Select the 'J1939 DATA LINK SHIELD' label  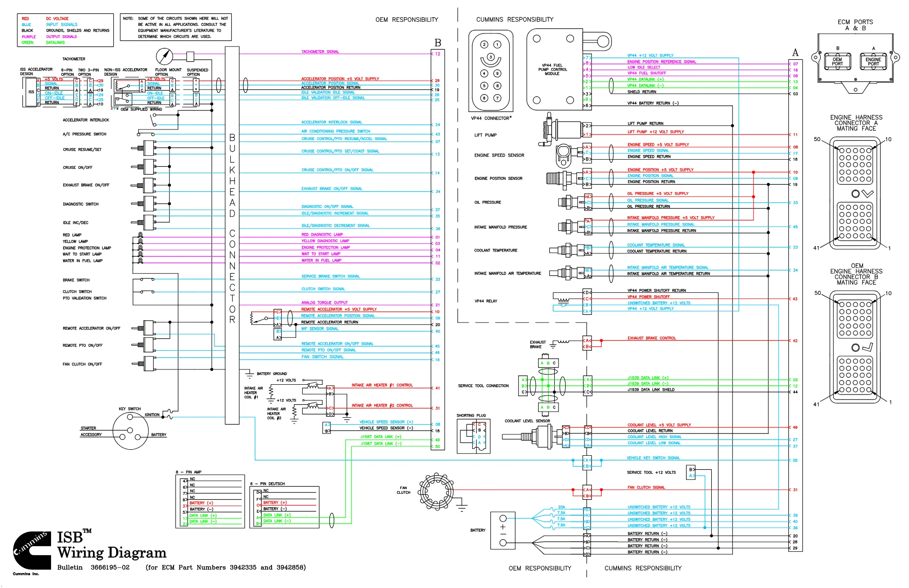click(x=651, y=390)
